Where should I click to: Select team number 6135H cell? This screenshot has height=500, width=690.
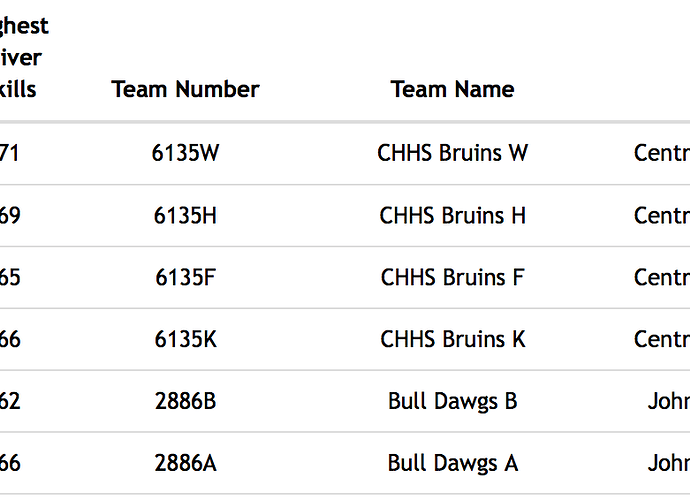point(185,215)
